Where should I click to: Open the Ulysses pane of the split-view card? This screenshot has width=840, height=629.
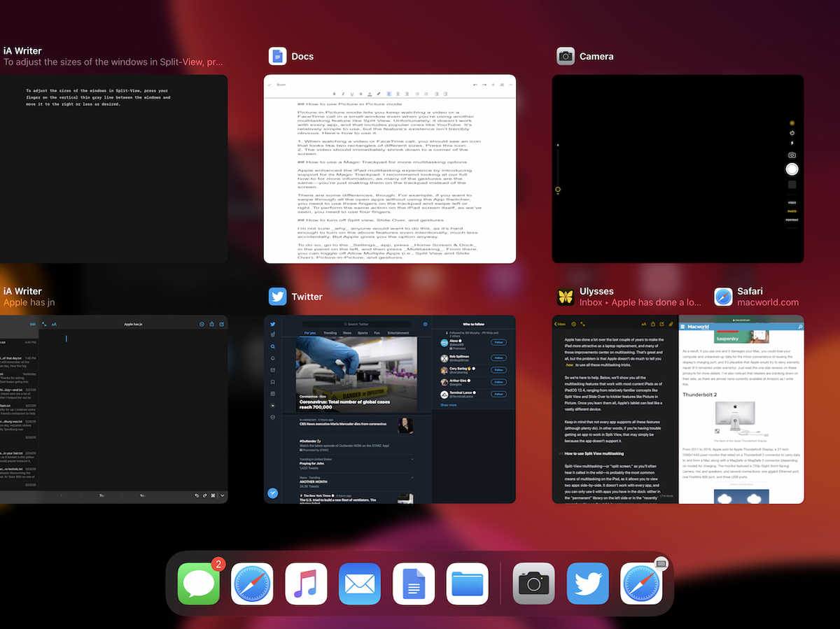click(x=614, y=409)
